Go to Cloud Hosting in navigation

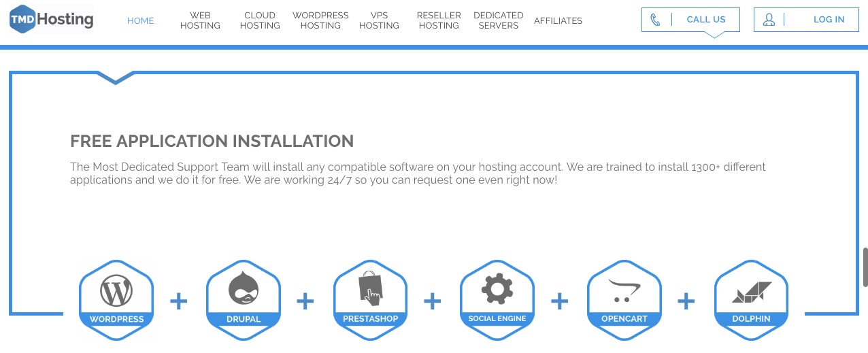[260, 20]
